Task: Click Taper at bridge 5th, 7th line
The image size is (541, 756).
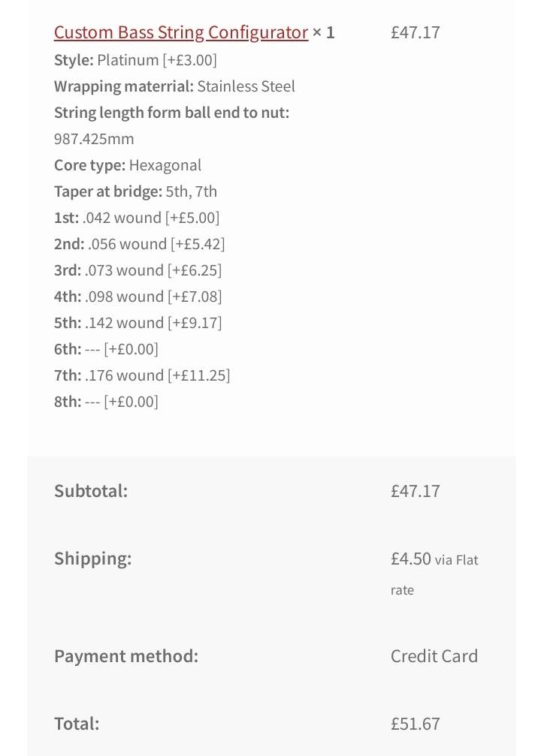Action: [135, 191]
